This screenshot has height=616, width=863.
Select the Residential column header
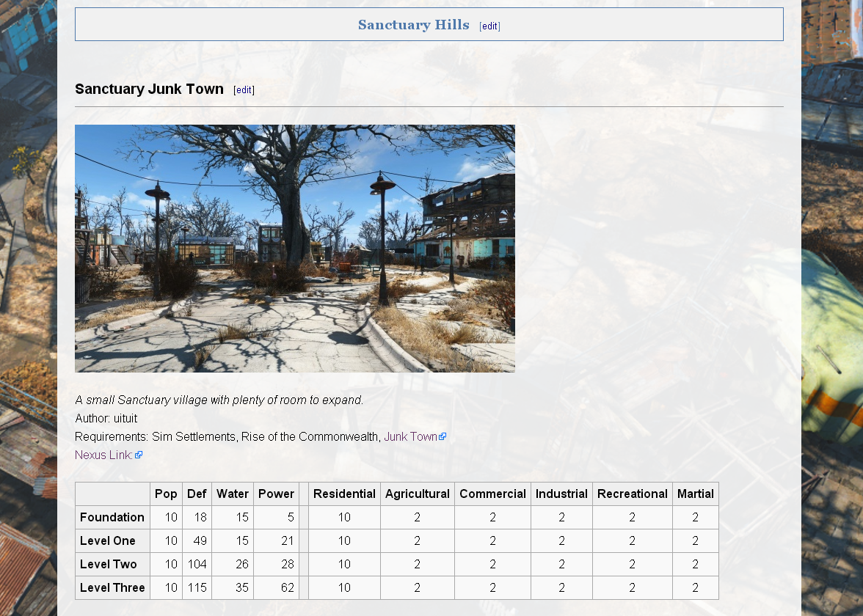click(344, 494)
